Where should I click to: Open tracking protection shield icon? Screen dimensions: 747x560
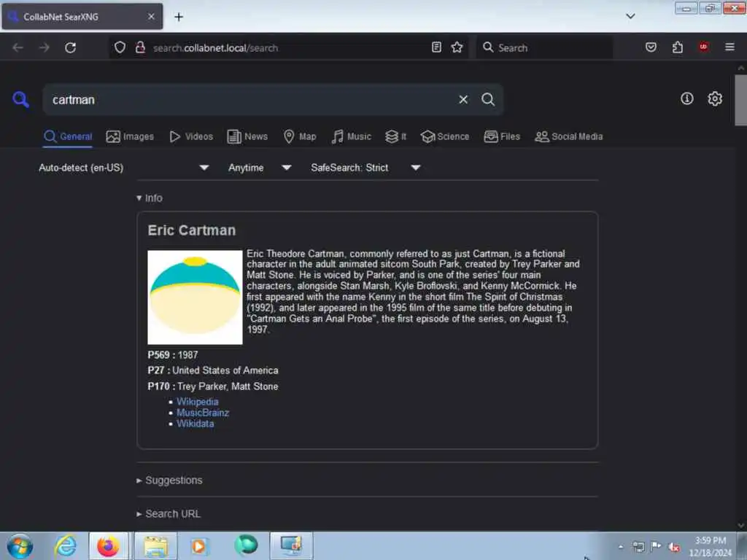(x=120, y=47)
